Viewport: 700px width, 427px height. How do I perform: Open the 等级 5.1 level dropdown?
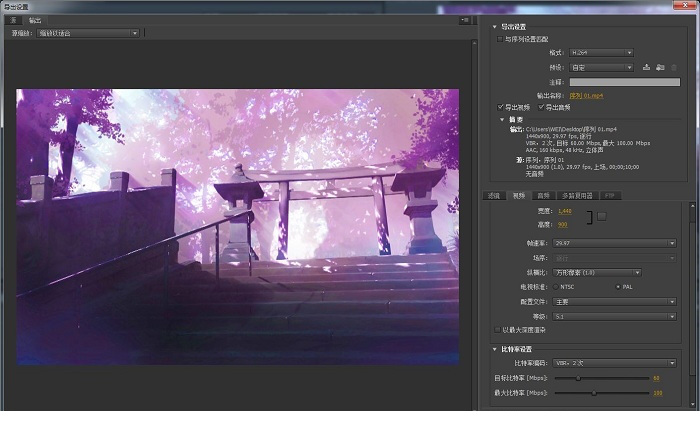tap(614, 317)
